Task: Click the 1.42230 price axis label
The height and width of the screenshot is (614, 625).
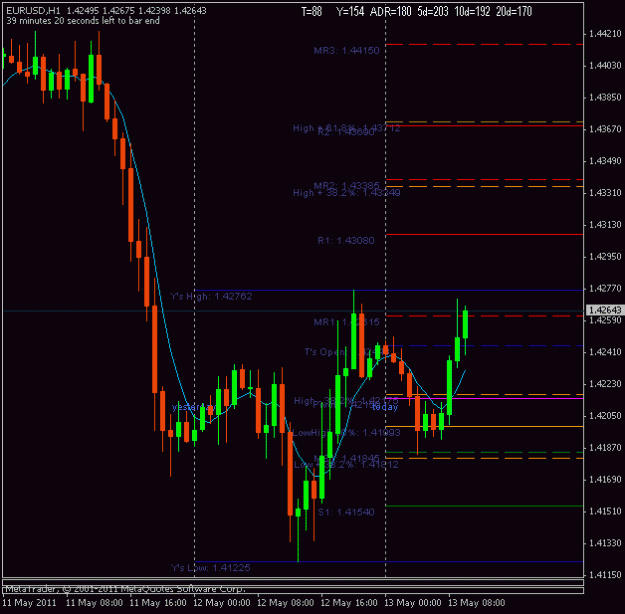Action: tap(605, 384)
